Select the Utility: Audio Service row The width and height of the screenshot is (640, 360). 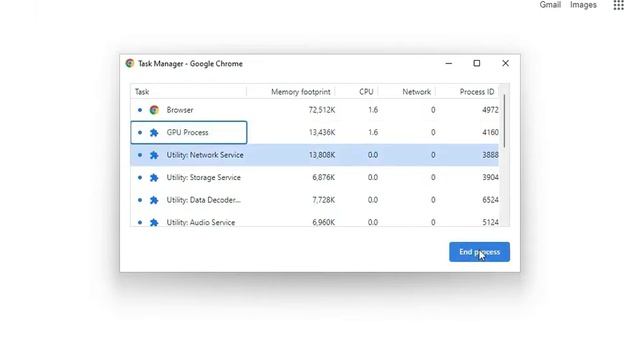314,220
